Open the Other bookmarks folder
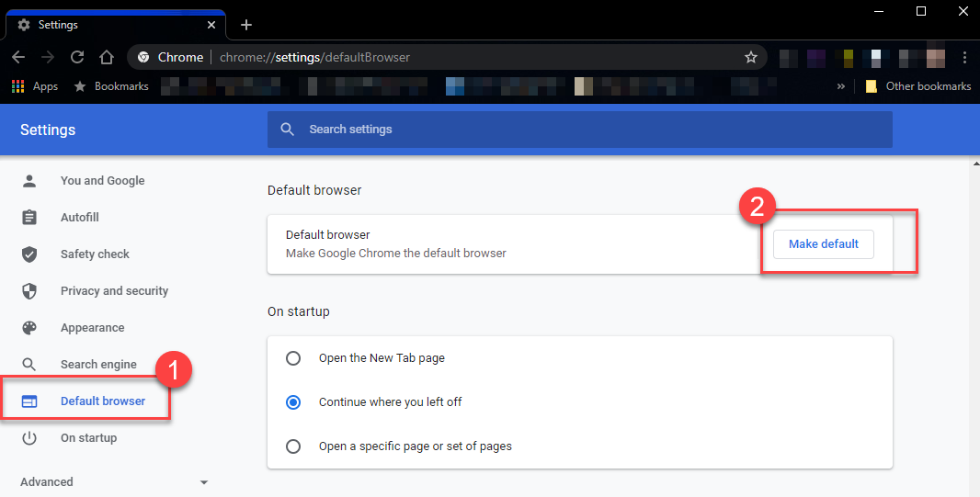Screen dimensions: 980x497 [x=917, y=86]
